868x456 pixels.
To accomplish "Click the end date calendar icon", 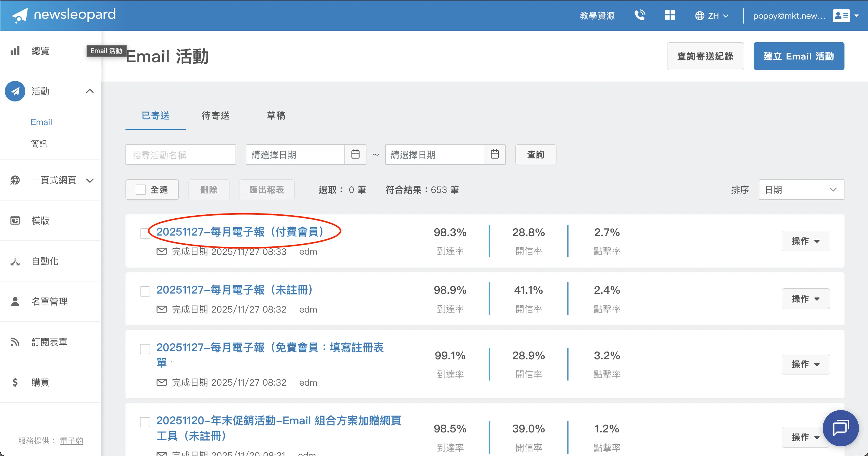I will click(x=494, y=155).
